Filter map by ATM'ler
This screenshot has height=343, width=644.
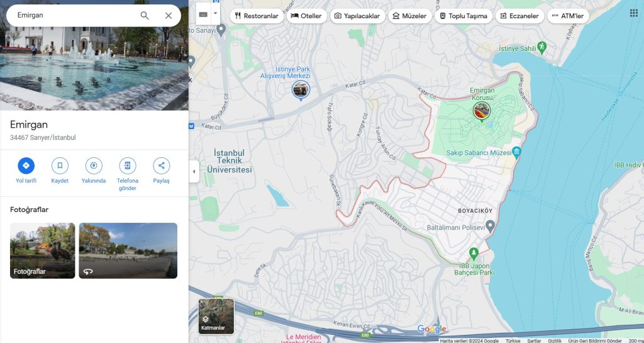[569, 16]
